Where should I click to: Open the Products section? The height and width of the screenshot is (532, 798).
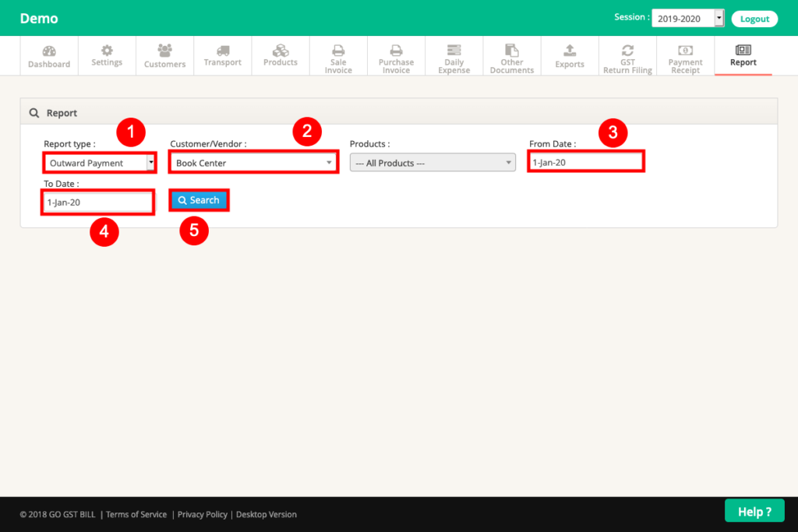tap(280, 55)
